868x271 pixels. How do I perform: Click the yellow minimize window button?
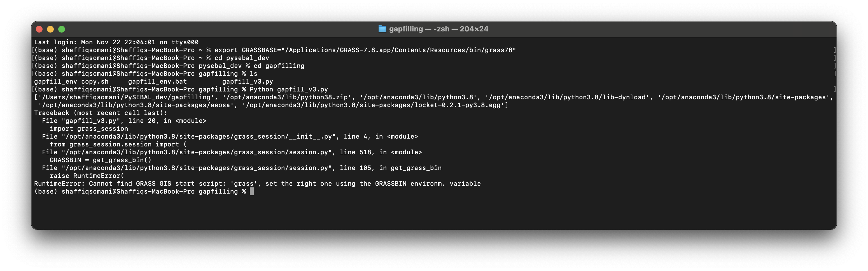(x=50, y=29)
